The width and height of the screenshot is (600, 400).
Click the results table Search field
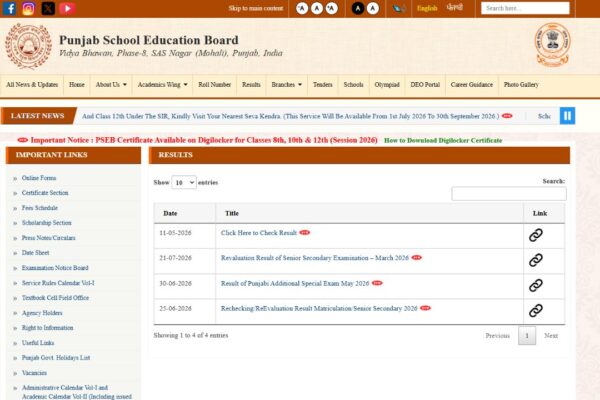(x=509, y=194)
